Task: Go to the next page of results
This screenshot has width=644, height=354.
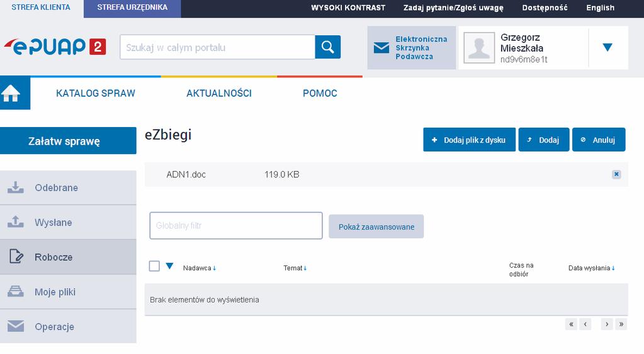Action: 607,324
